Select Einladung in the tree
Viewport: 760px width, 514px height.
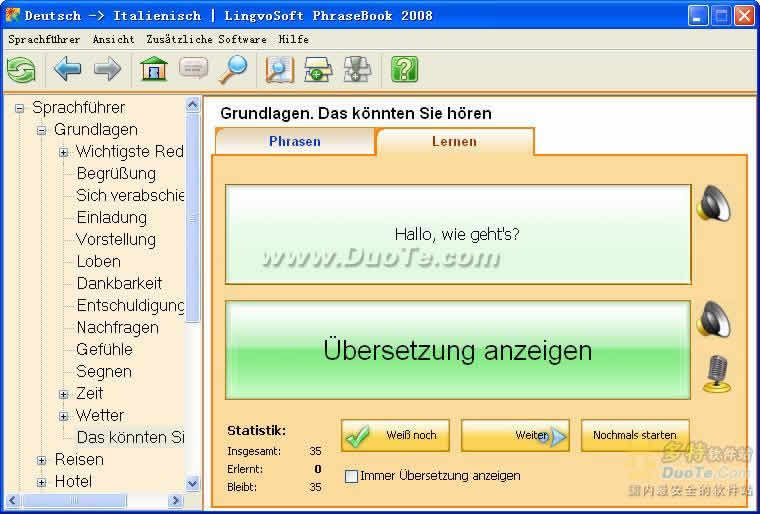point(111,218)
